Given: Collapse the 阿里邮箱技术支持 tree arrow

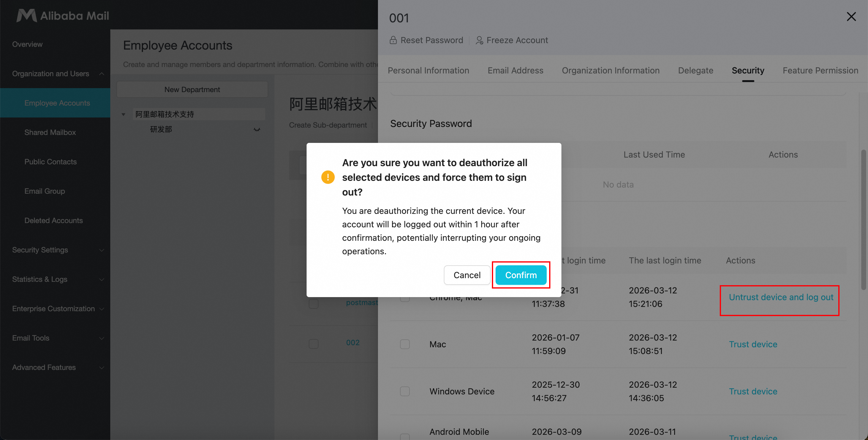Looking at the screenshot, I should (x=123, y=114).
